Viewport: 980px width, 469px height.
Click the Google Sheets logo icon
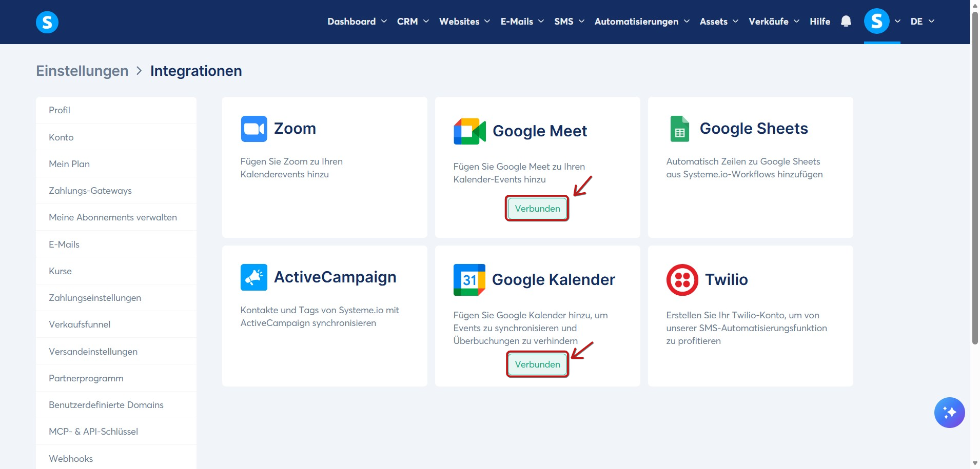pyautogui.click(x=680, y=129)
